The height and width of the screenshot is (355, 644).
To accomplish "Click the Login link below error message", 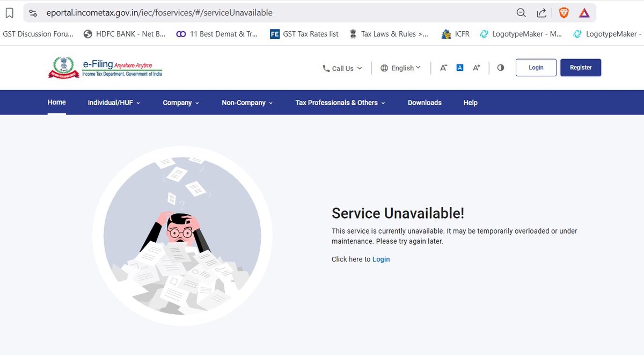I will tap(381, 259).
